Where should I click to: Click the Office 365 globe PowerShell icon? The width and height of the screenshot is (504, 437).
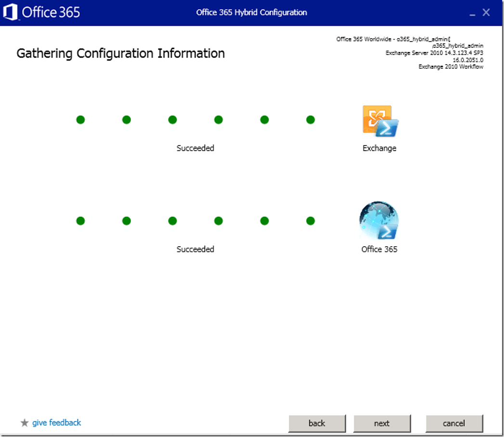(379, 221)
